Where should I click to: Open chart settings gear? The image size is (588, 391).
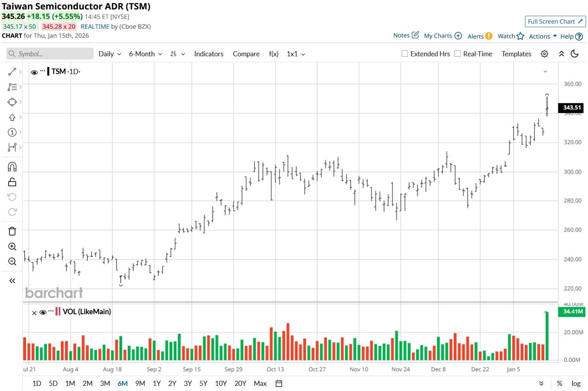click(x=544, y=54)
